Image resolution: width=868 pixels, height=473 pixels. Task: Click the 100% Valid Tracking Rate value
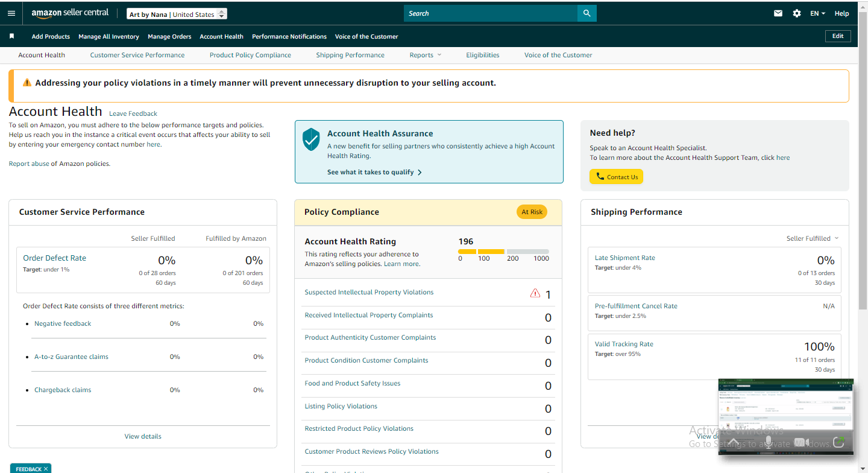(819, 347)
